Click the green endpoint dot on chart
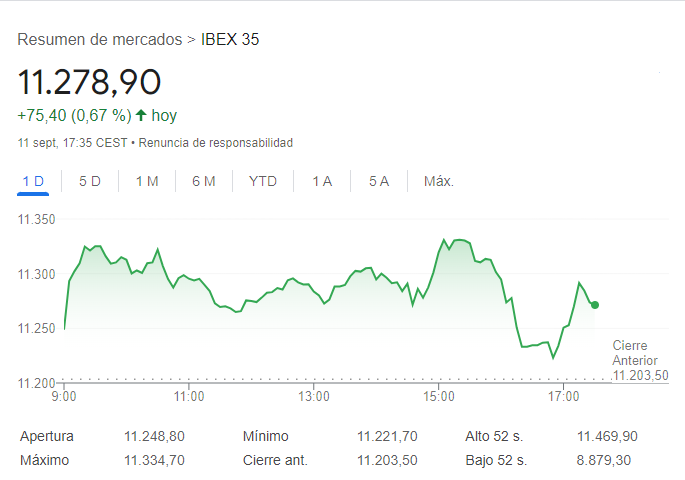This screenshot has width=685, height=480. click(595, 305)
